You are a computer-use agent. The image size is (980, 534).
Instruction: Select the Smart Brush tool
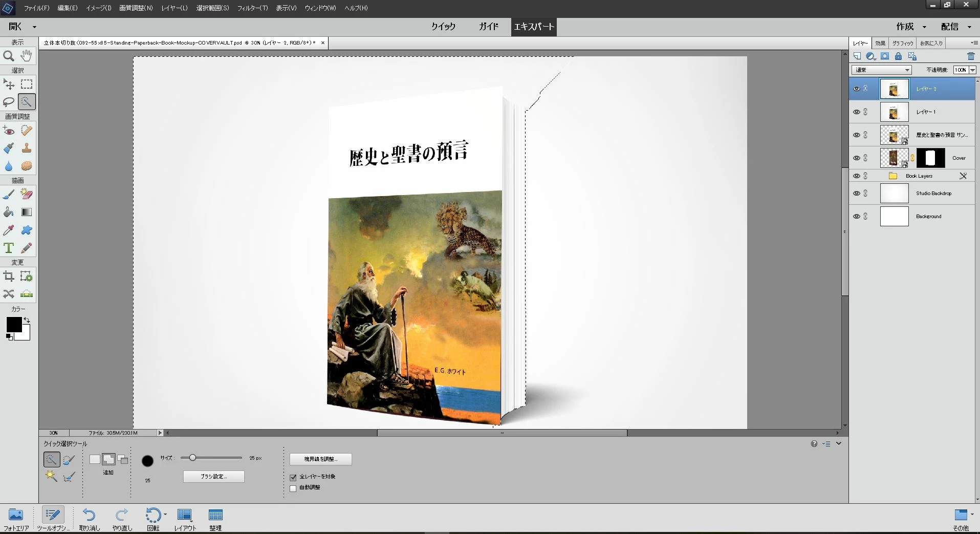(9, 148)
